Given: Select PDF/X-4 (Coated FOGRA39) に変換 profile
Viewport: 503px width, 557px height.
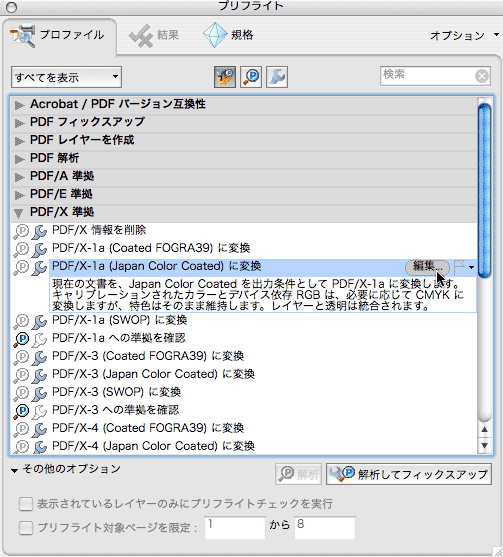Looking at the screenshot, I should (148, 428).
